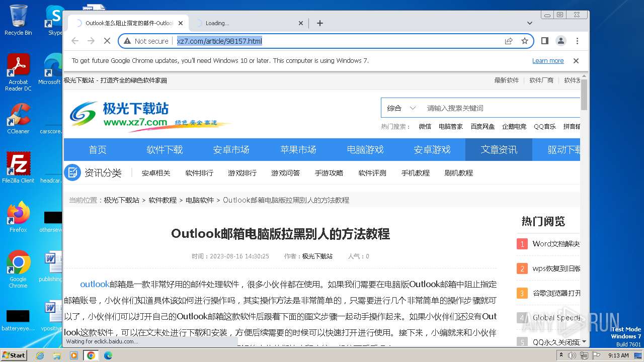The image size is (644, 362).
Task: Switch to Chrome in the taskbar
Action: pyautogui.click(x=91, y=355)
